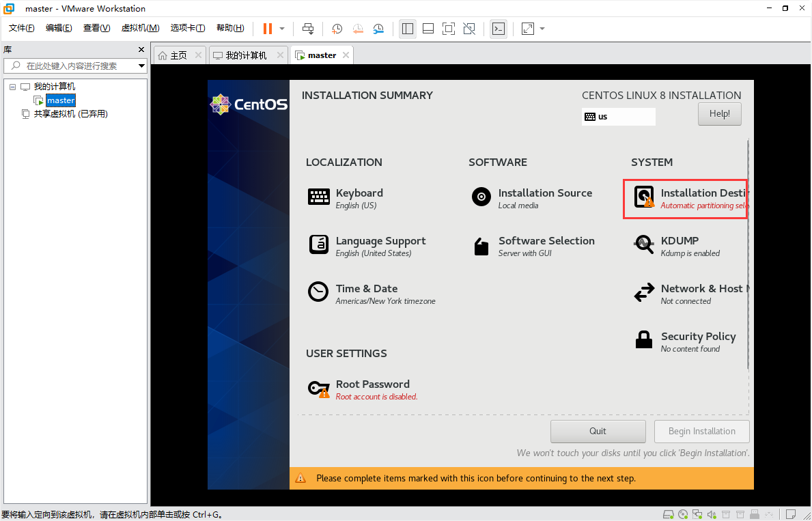Open Language Support settings
Screen dimensions: 812x521
[x=367, y=246]
